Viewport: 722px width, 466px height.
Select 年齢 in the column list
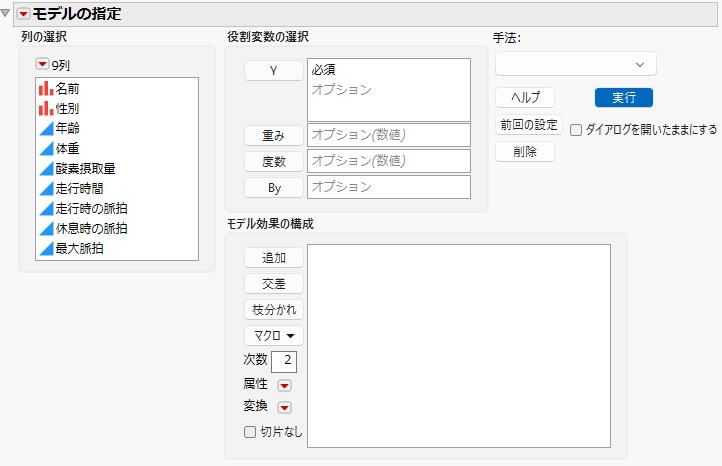[67, 128]
